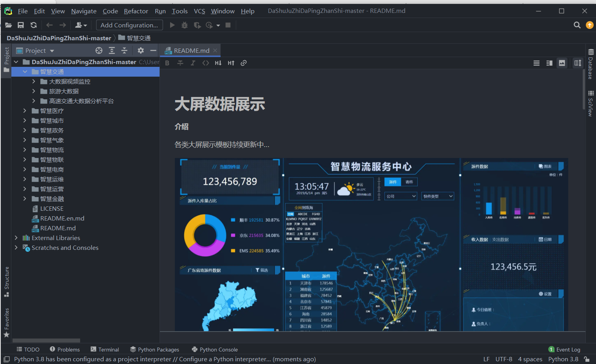596x364 pixels.
Task: Switch to preview-only view
Action: pyautogui.click(x=562, y=63)
